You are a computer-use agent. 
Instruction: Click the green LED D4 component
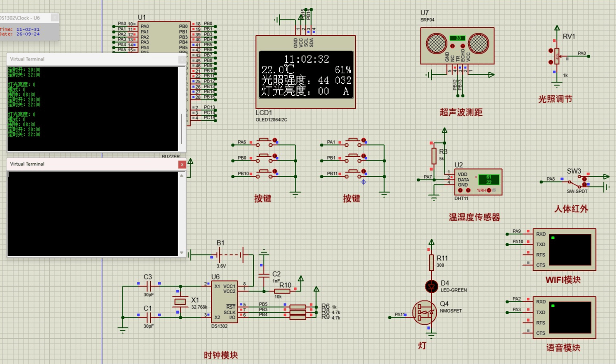(431, 286)
